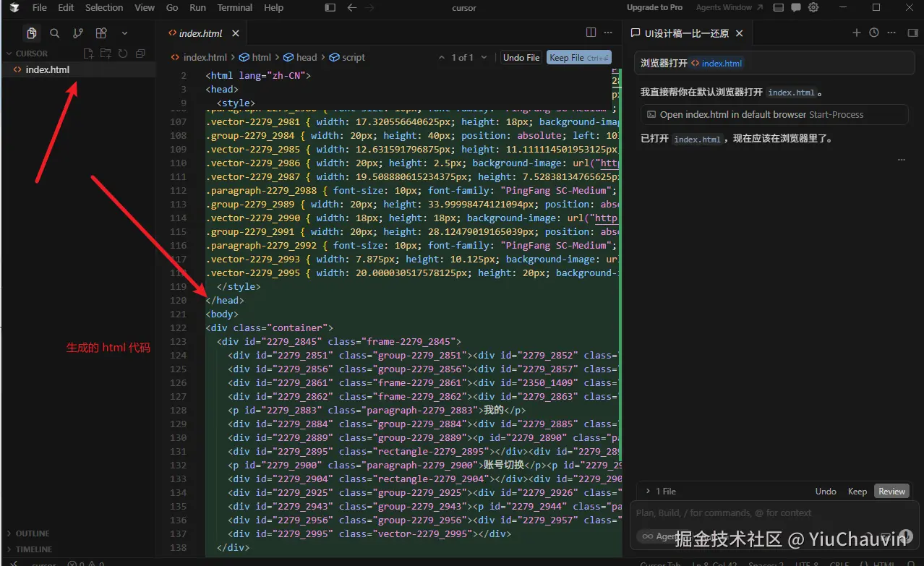
Task: Click the Start-Process command row
Action: pyautogui.click(x=774, y=114)
